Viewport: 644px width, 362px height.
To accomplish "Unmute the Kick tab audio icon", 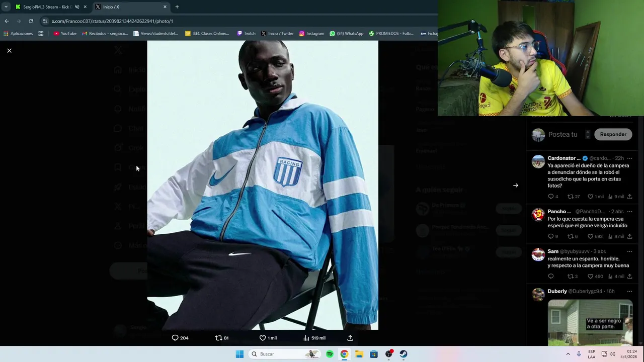I will coord(77,7).
